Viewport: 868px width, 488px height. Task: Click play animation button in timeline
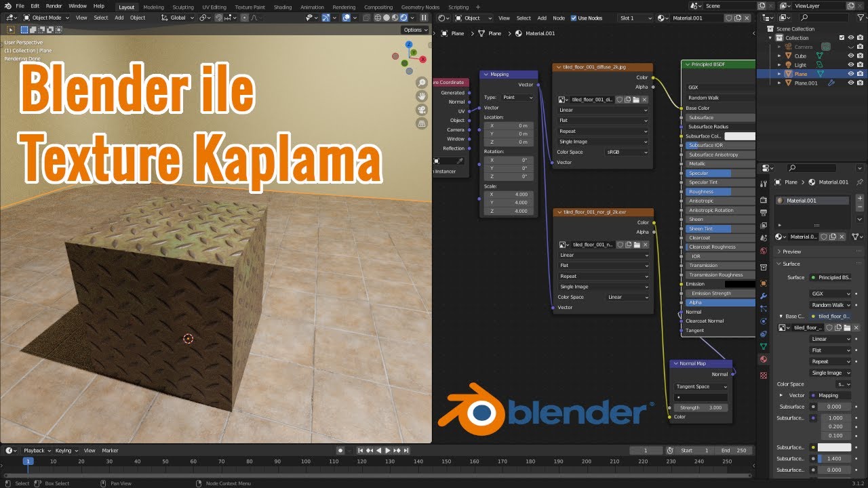click(x=388, y=450)
